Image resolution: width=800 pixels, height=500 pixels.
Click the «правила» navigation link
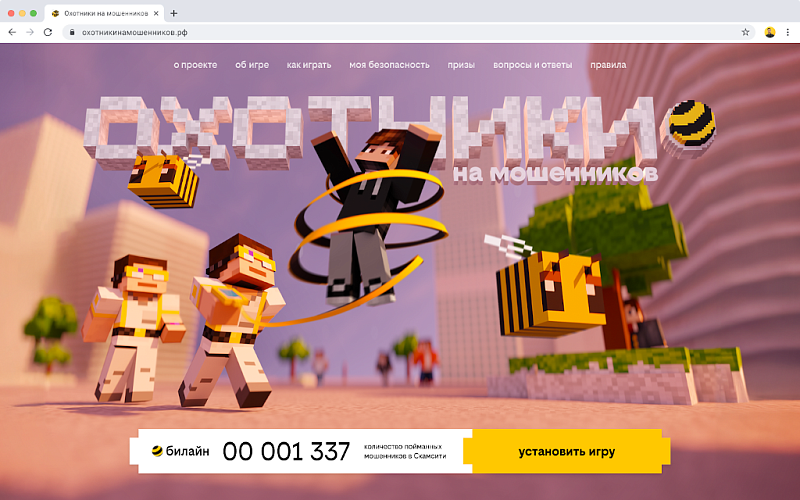[x=608, y=65]
